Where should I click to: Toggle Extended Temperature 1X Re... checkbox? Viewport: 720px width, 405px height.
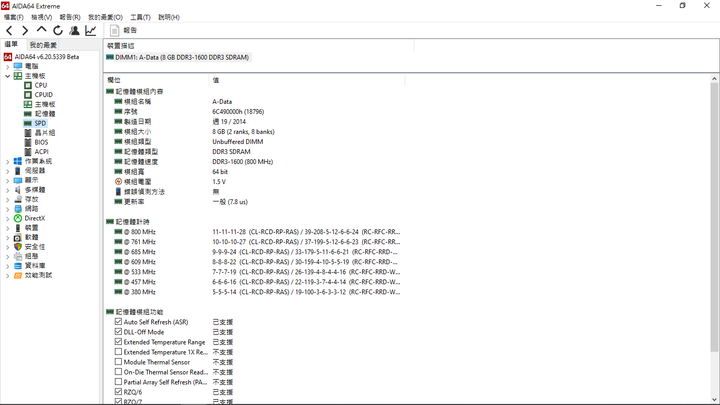[118, 352]
